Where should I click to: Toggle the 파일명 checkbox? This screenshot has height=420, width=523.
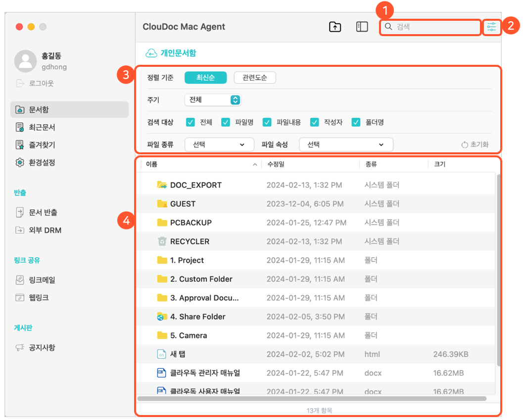point(226,122)
